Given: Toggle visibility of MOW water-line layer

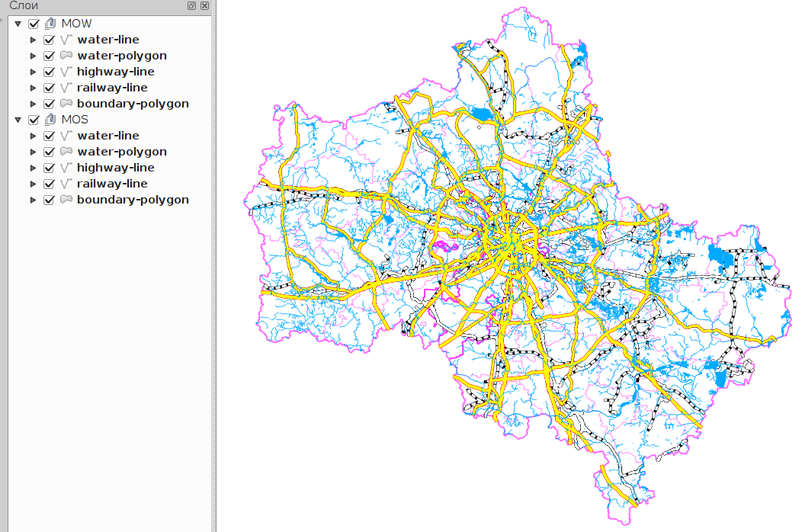Looking at the screenshot, I should coord(49,40).
